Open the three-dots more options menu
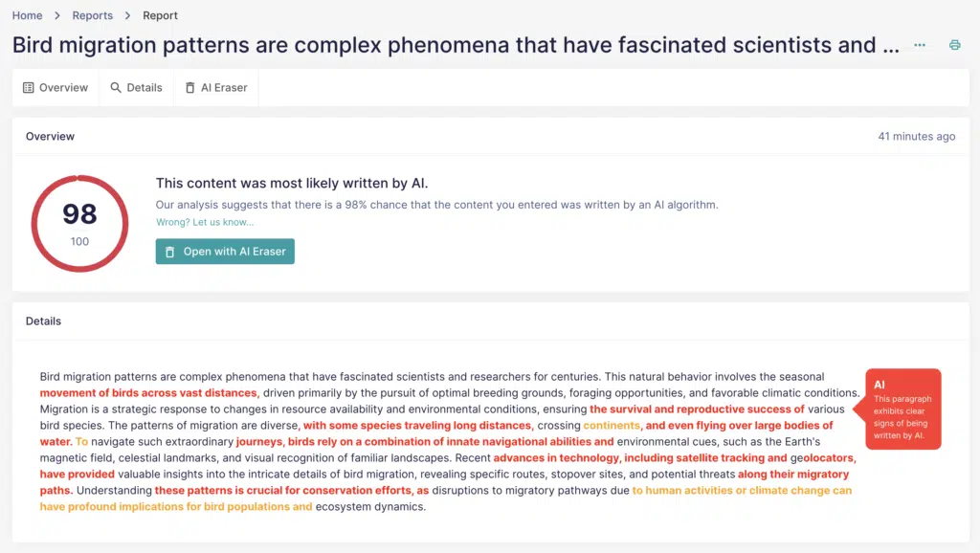This screenshot has height=553, width=980. coord(920,45)
